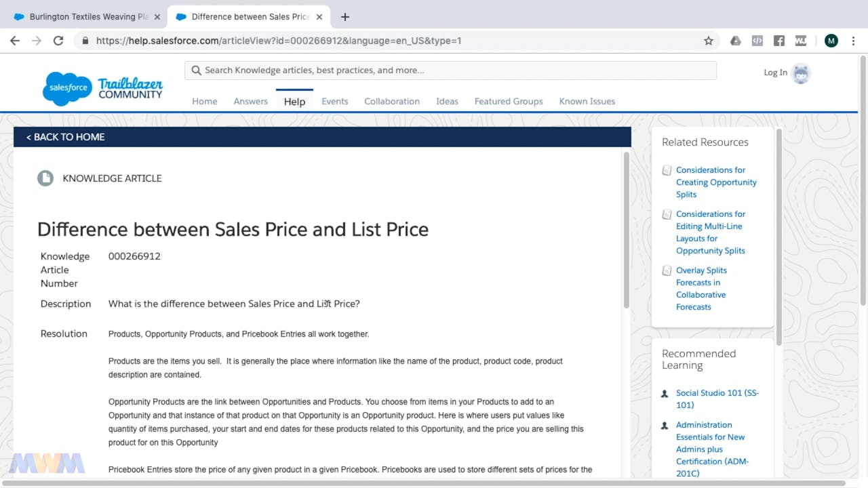
Task: Open the Chrome profile M avatar
Action: point(831,41)
